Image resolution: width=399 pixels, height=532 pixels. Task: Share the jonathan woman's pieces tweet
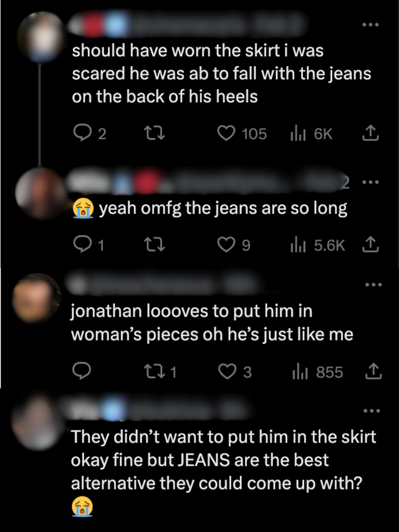372,372
